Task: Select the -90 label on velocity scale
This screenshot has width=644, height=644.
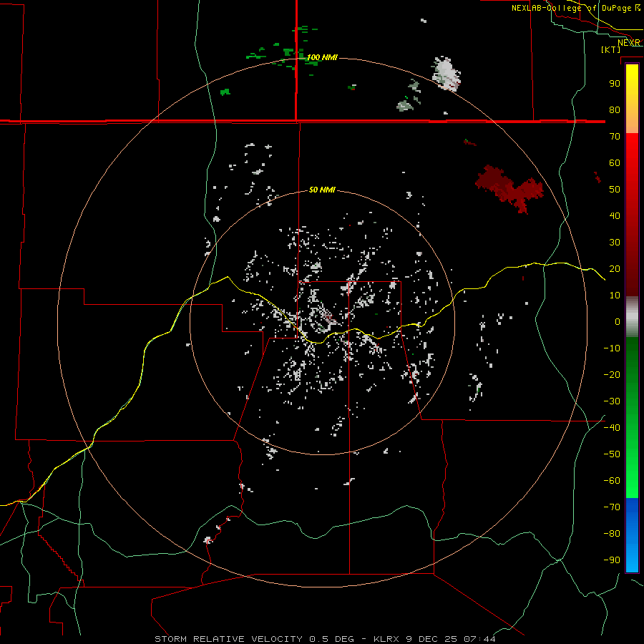Action: (x=612, y=560)
